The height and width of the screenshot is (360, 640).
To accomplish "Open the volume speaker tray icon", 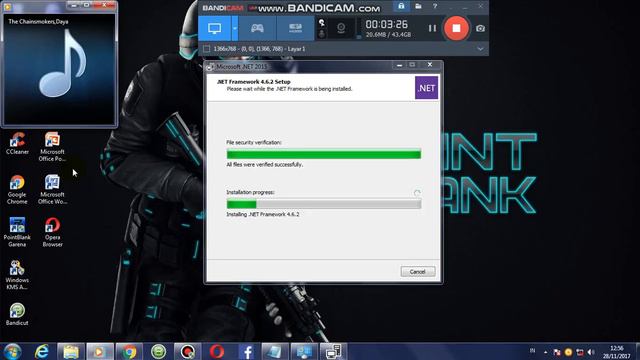I will (591, 352).
